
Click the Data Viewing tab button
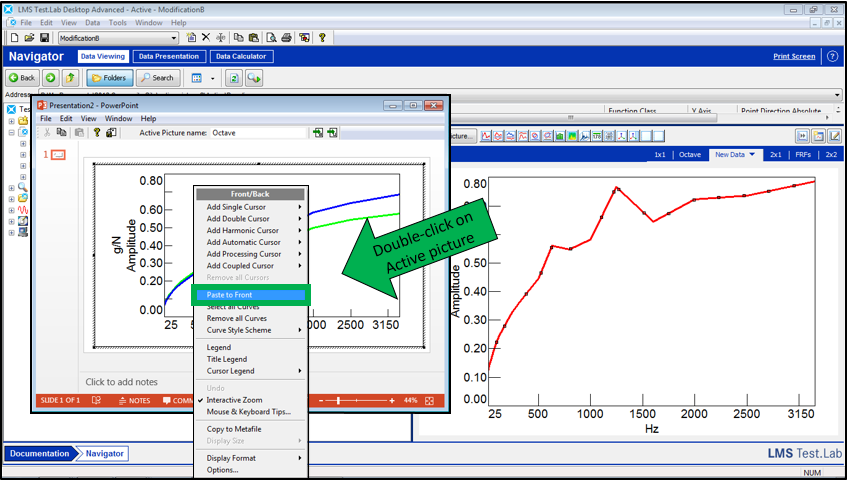[103, 56]
